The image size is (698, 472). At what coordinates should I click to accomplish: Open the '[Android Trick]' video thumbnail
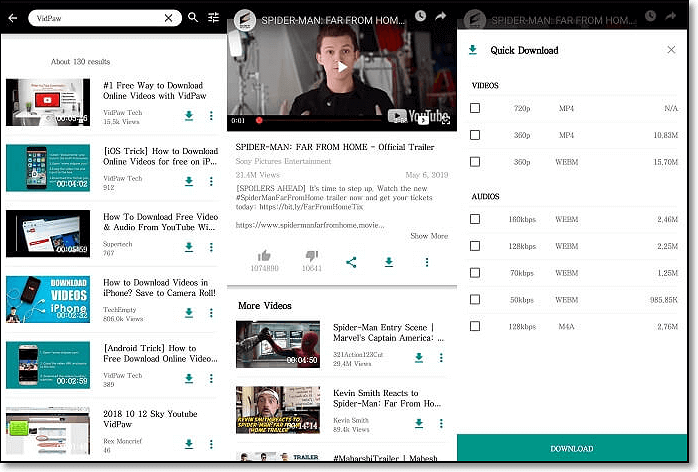click(x=48, y=365)
